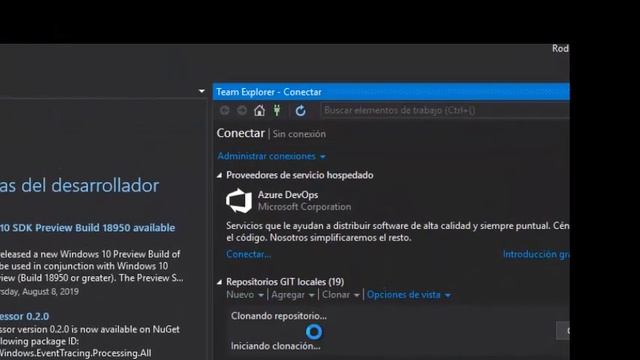The image size is (640, 360).
Task: Open the start page panel dropdown arrow
Action: click(202, 91)
